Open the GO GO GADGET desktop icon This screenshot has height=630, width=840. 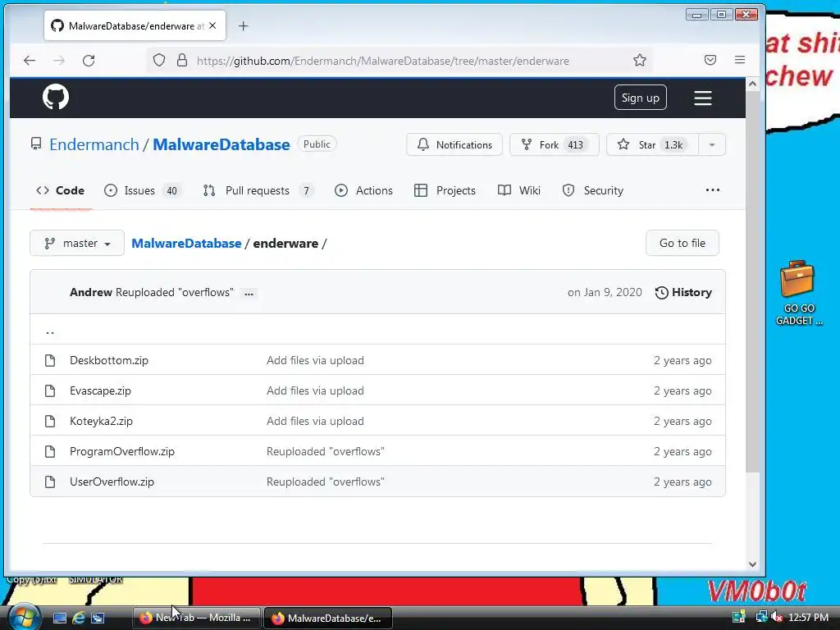pyautogui.click(x=798, y=293)
